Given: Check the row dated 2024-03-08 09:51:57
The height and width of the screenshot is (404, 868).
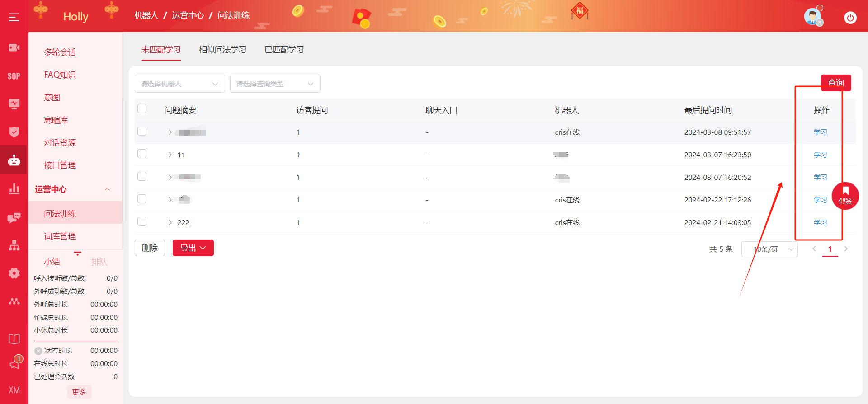Looking at the screenshot, I should (142, 131).
